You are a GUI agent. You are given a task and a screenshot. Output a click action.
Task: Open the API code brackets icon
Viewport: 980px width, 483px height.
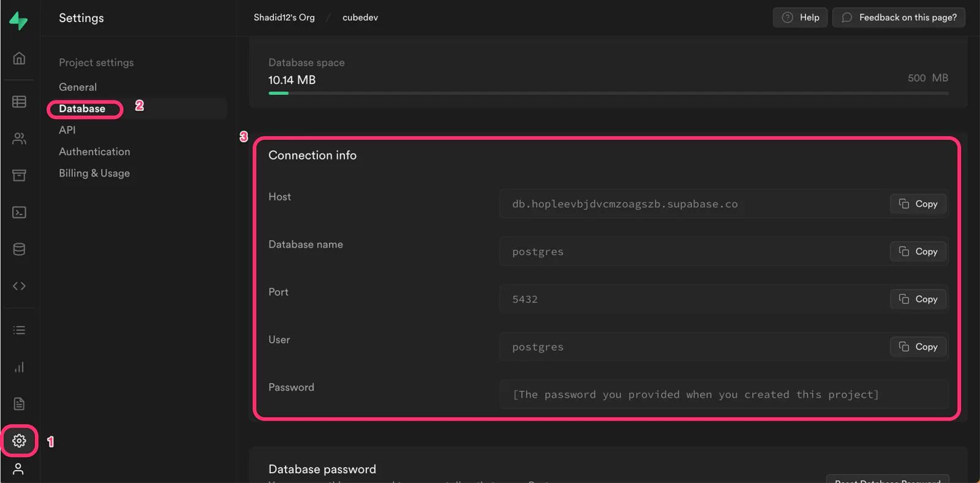click(19, 286)
